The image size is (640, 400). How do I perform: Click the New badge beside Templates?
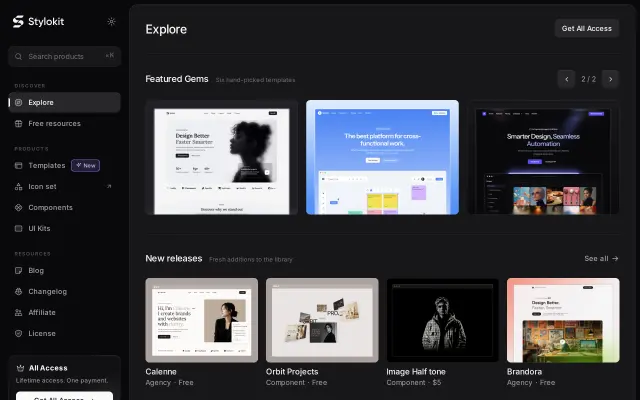(85, 165)
